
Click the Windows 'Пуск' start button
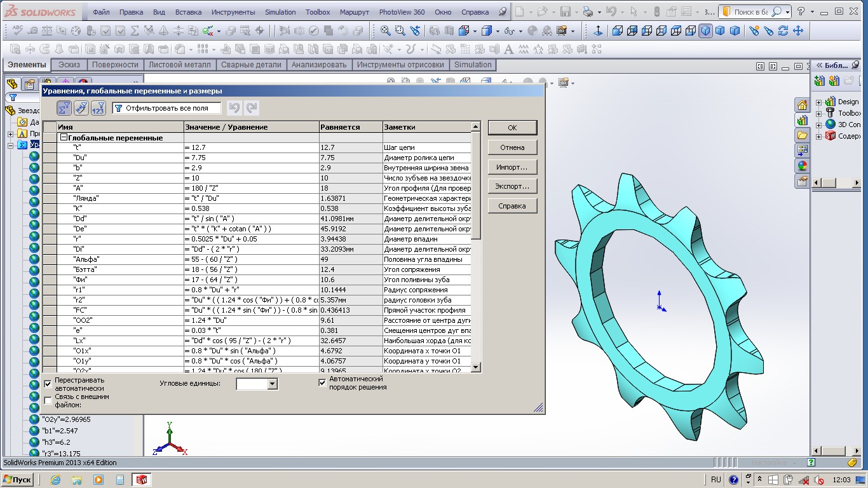pyautogui.click(x=18, y=480)
